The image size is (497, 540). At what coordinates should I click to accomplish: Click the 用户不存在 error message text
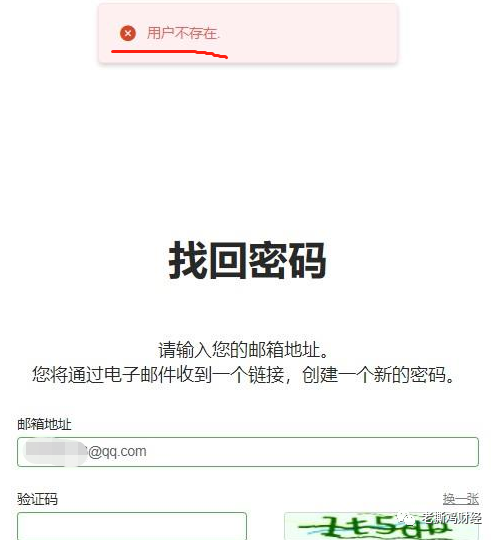coord(183,33)
